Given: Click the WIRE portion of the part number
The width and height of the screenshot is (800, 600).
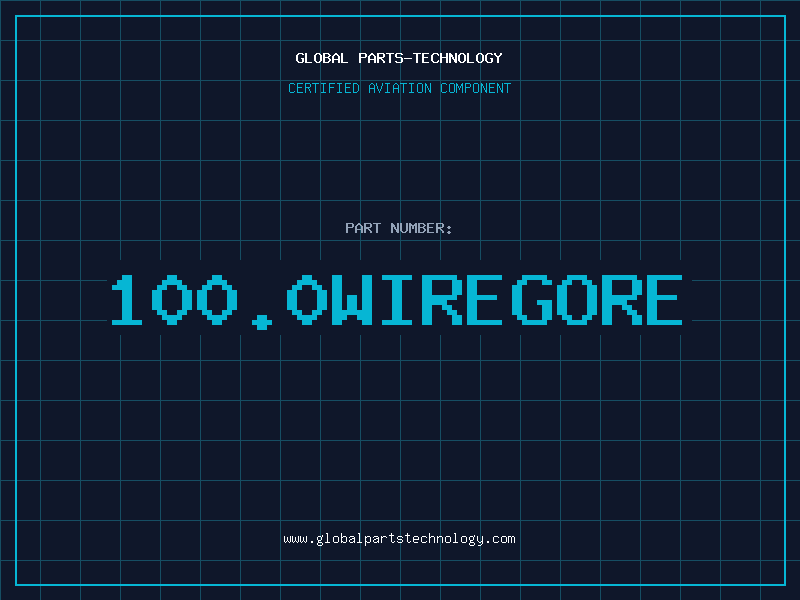Looking at the screenshot, I should [x=421, y=300].
